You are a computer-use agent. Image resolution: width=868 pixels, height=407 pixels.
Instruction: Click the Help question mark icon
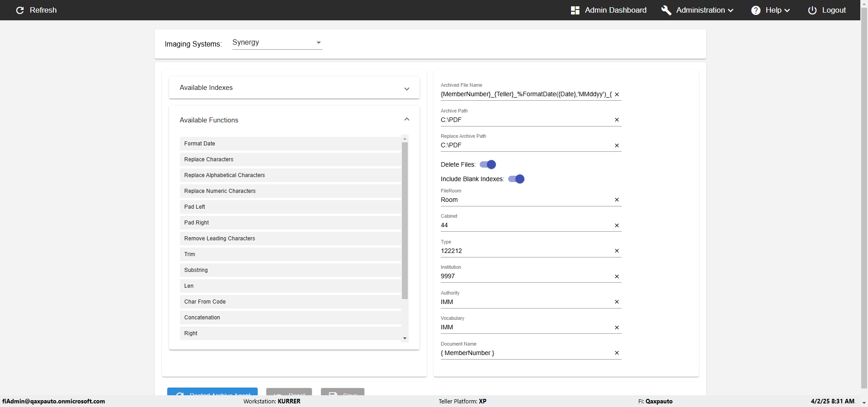pos(755,10)
